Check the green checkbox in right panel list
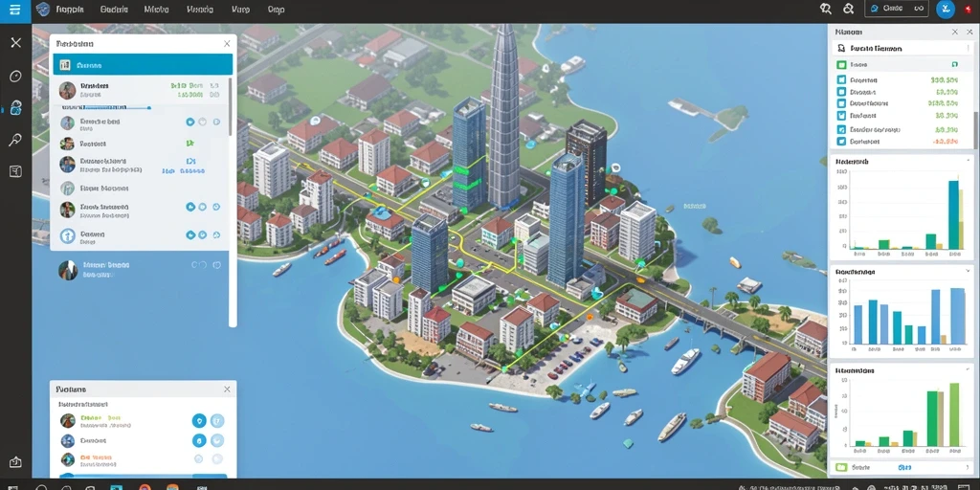 click(x=840, y=64)
